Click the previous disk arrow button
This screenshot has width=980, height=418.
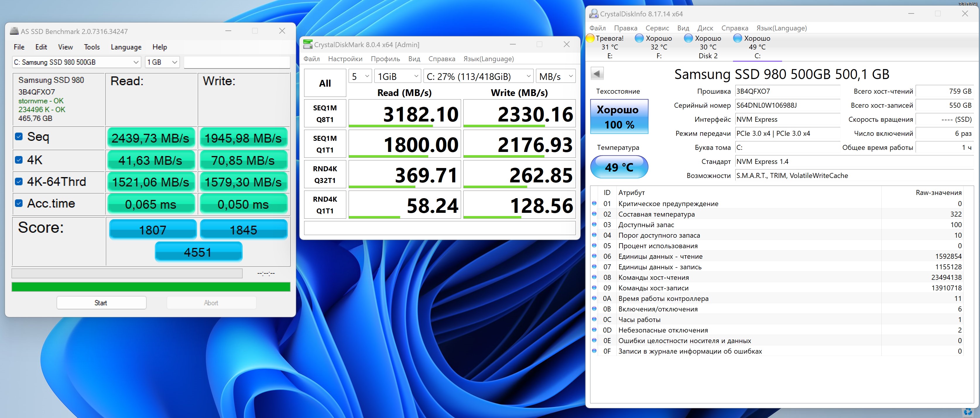(597, 73)
